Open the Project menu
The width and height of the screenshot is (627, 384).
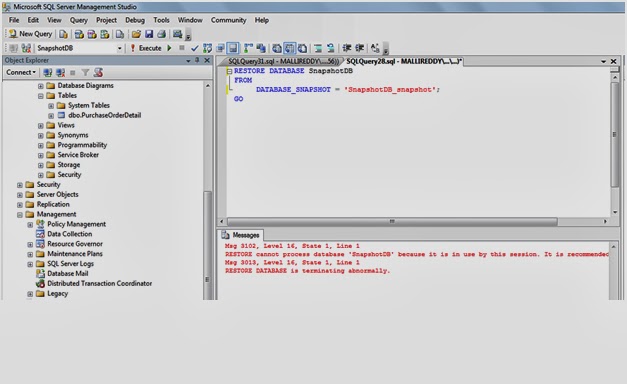coord(106,20)
